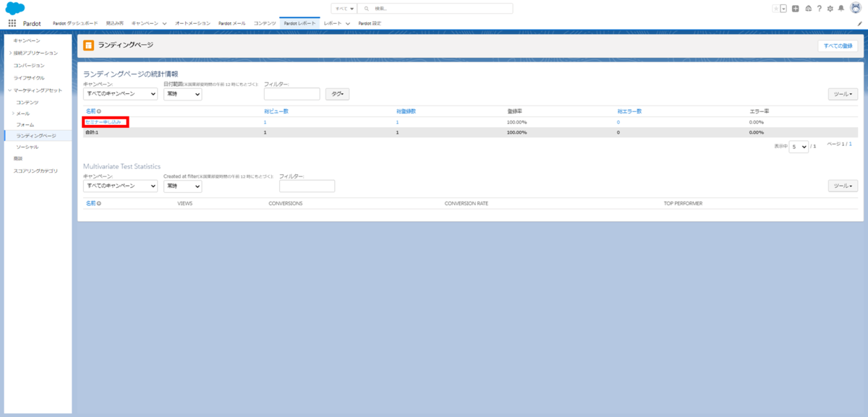Open the global actions plus icon
Image resolution: width=868 pixels, height=417 pixels.
coord(796,9)
